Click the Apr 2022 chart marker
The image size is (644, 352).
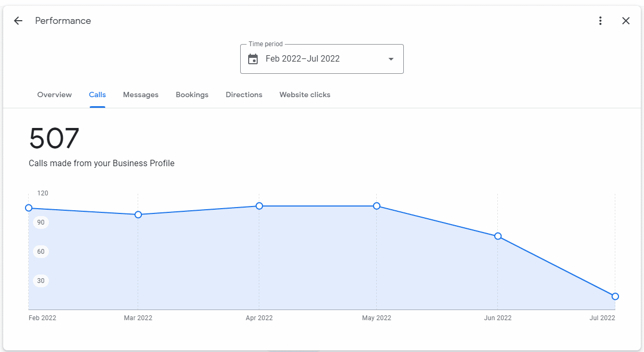click(259, 206)
